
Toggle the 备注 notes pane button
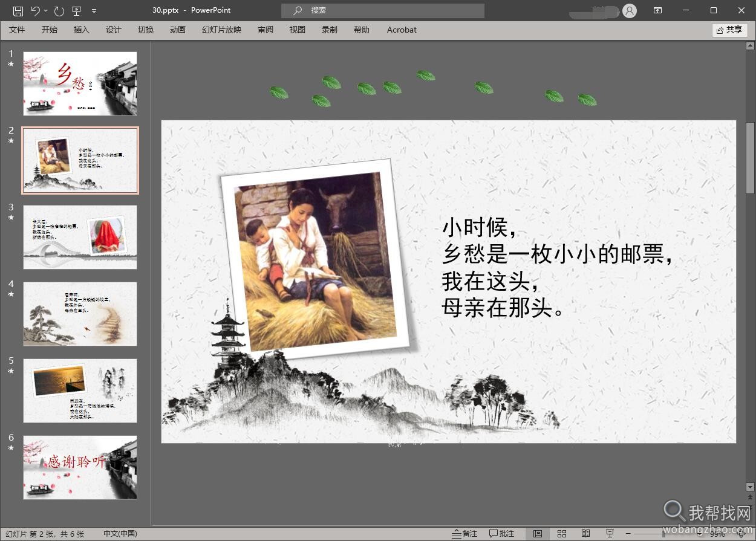[x=465, y=534]
